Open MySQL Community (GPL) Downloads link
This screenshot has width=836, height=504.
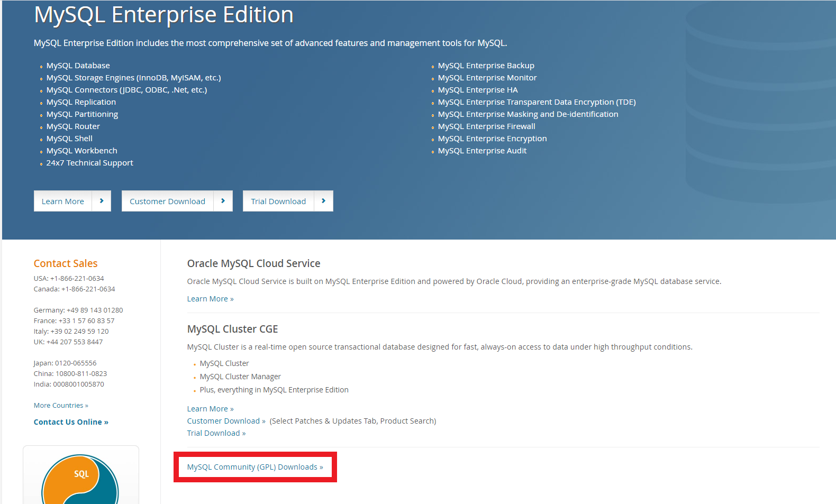pos(255,467)
